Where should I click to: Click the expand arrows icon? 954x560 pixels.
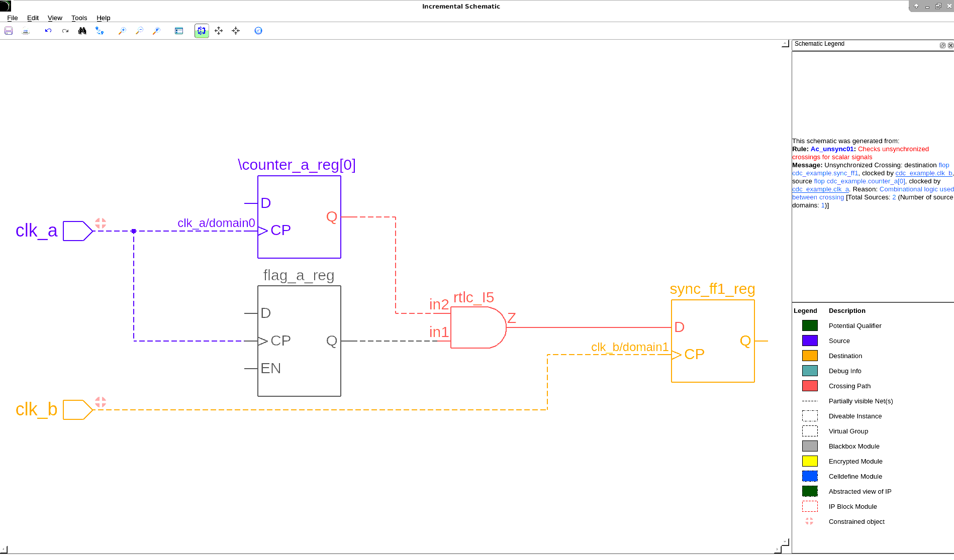(219, 31)
